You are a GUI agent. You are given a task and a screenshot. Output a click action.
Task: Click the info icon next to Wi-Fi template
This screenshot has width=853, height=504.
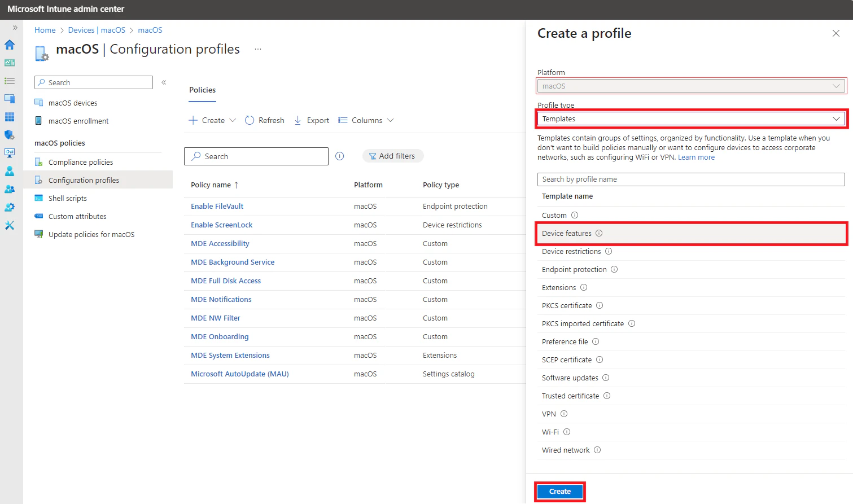[x=567, y=432]
